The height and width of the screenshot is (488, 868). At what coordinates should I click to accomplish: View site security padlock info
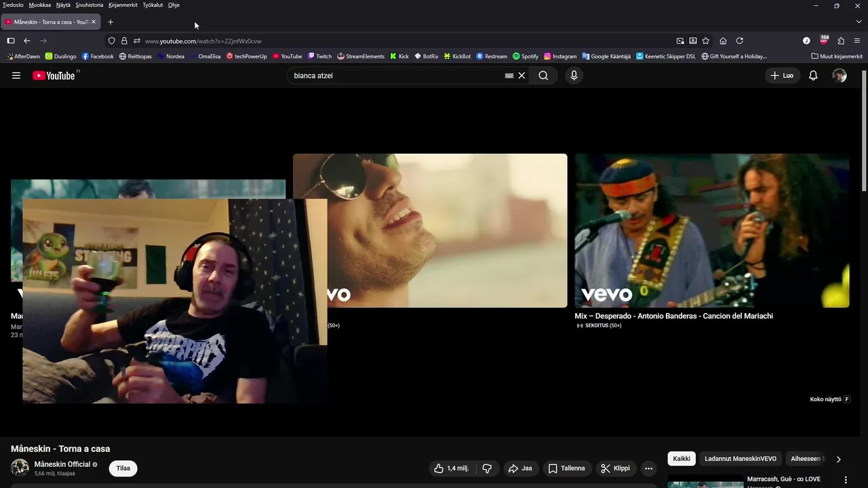coord(124,41)
